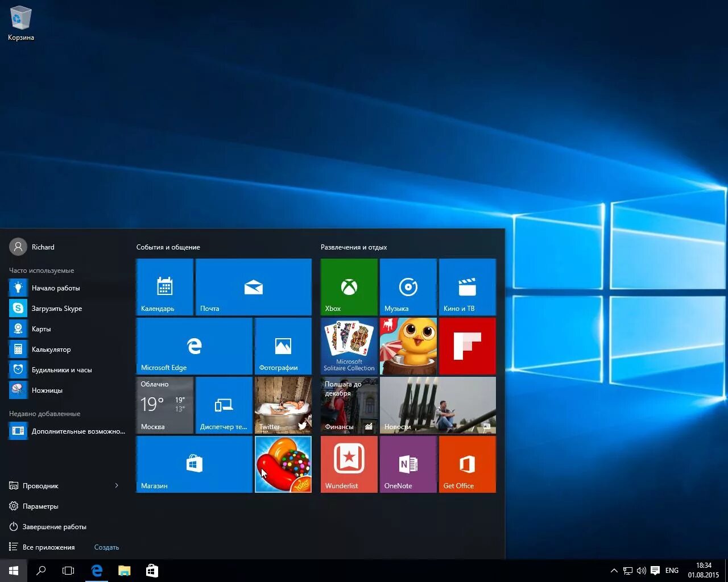
Task: Click the События и общение group title
Action: point(168,247)
